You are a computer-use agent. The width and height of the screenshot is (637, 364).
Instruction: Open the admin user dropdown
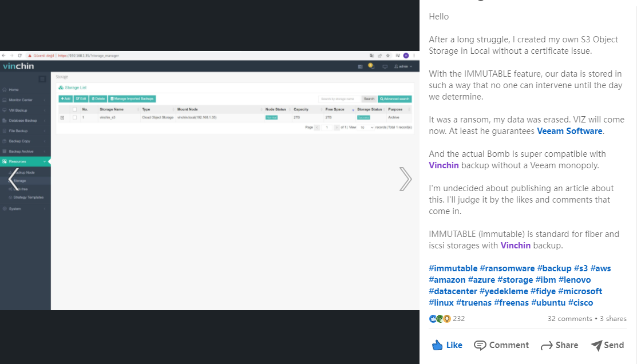click(x=403, y=66)
